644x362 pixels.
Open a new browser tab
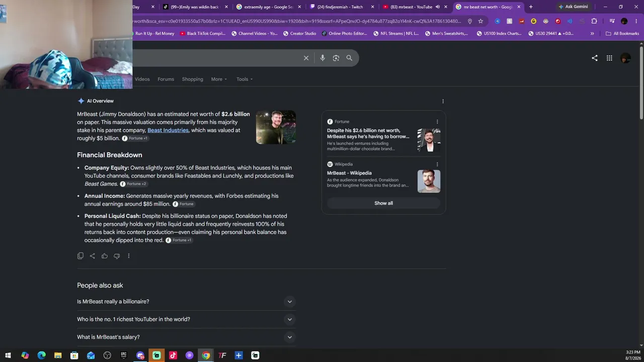(531, 7)
